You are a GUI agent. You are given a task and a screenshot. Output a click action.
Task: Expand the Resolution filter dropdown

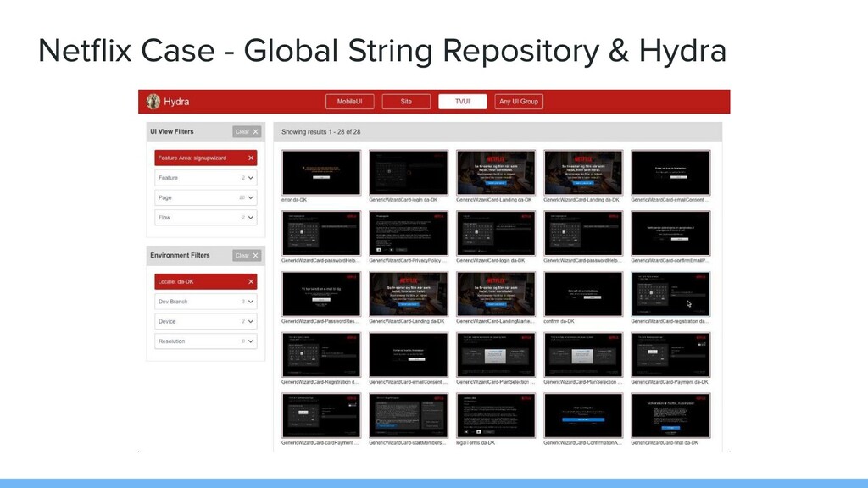[205, 341]
